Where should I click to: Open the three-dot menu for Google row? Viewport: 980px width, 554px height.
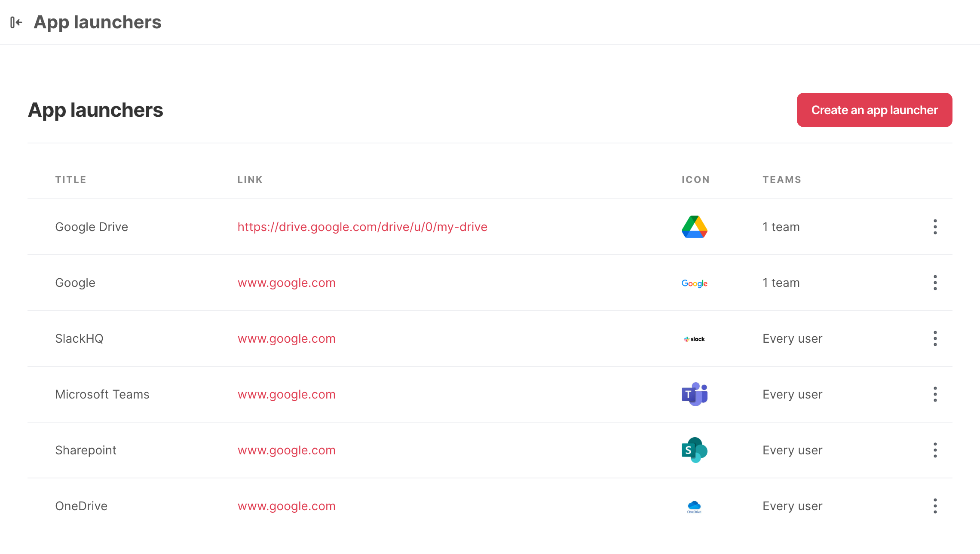[935, 283]
